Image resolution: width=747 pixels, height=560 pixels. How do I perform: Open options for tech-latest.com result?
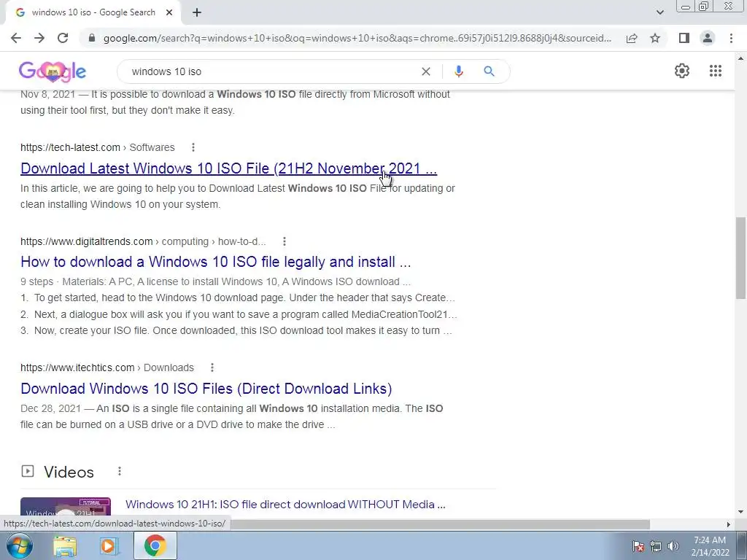click(x=193, y=147)
